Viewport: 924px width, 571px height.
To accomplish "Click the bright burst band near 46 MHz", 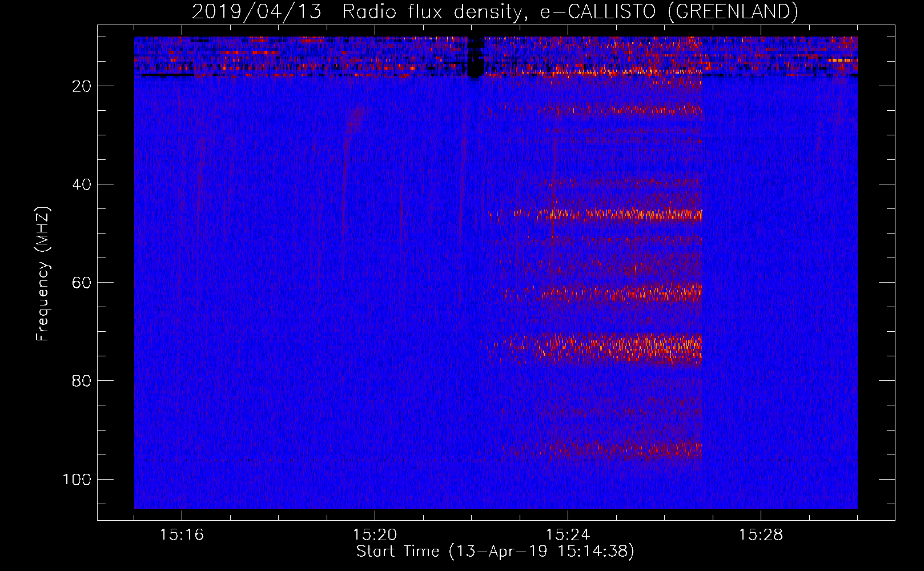I will click(x=596, y=215).
